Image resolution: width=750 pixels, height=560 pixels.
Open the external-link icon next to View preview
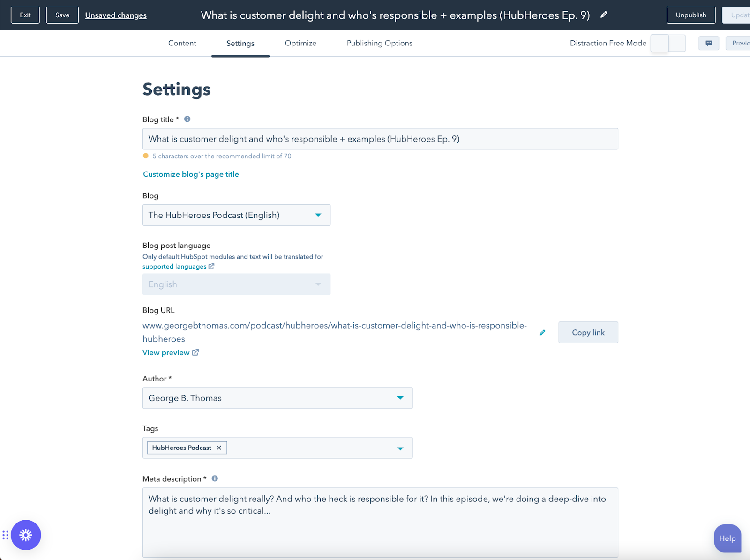pyautogui.click(x=195, y=352)
